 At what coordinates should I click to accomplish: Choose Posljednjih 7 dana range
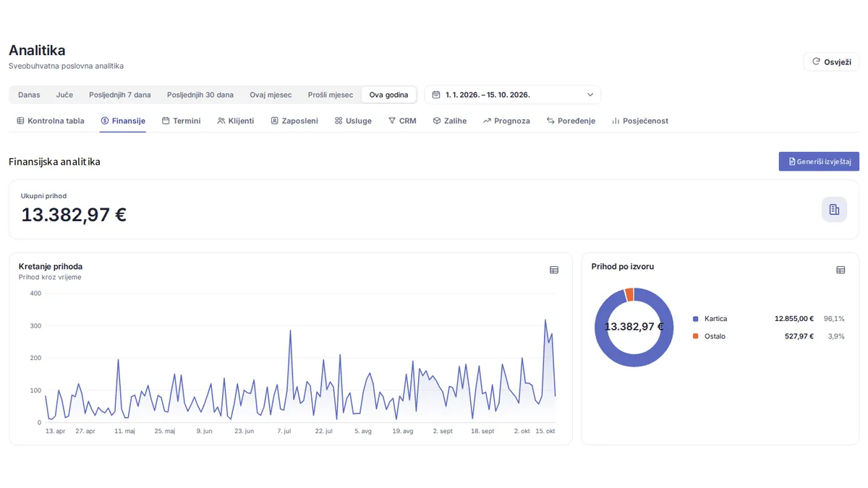(120, 95)
